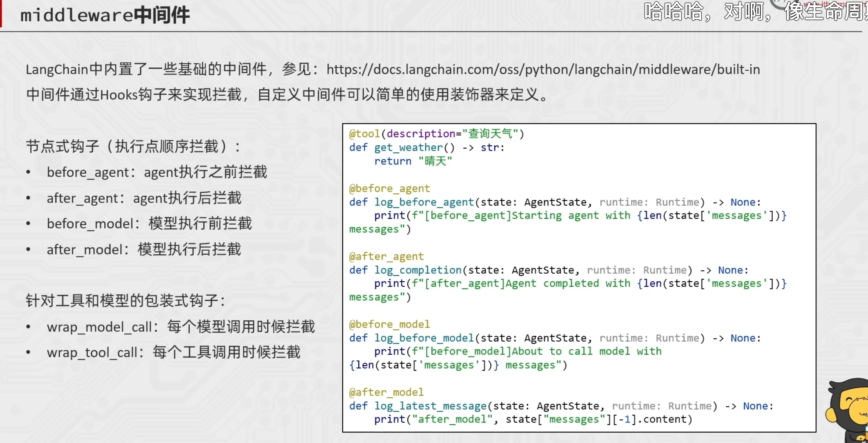The height and width of the screenshot is (443, 868).
Task: Open the docs.langchain.com built-in middleware URL
Action: 543,70
